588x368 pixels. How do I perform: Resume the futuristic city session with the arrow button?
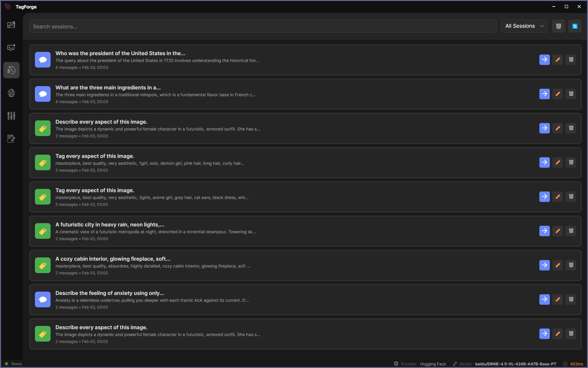pos(544,231)
